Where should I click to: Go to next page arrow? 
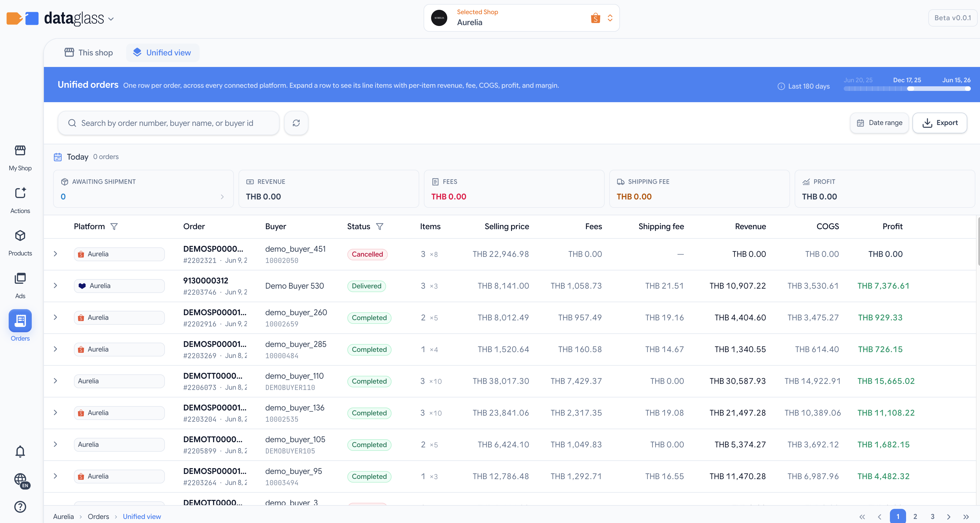click(x=949, y=517)
